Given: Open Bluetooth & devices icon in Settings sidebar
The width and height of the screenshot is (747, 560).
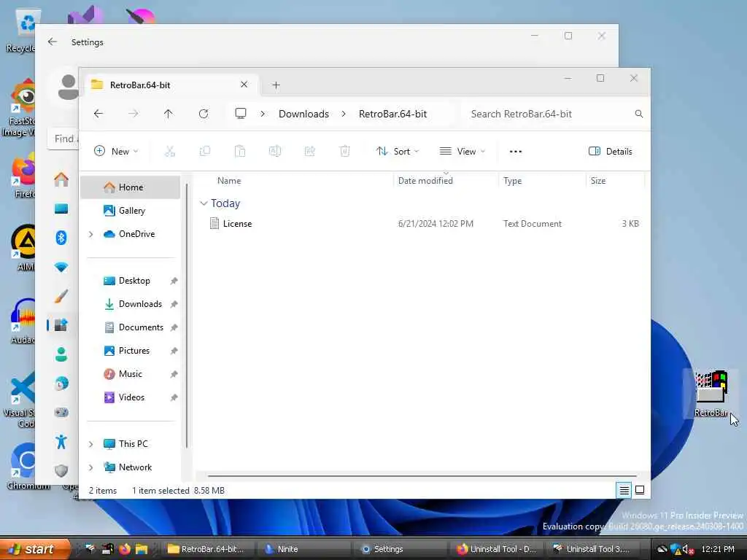Looking at the screenshot, I should [61, 238].
